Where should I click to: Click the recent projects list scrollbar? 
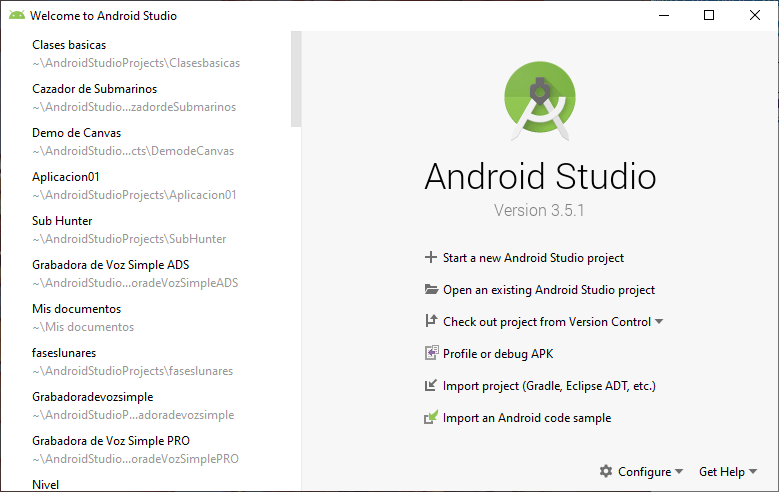pyautogui.click(x=295, y=80)
